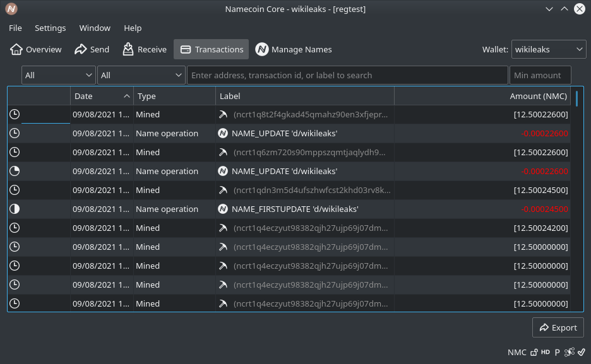Click the proxy indicator in the status bar

click(x=556, y=352)
